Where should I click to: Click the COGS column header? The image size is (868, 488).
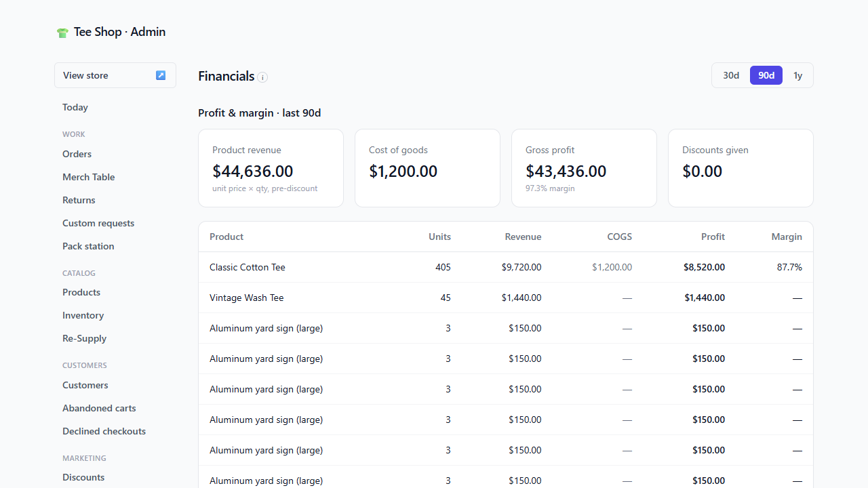click(x=619, y=237)
